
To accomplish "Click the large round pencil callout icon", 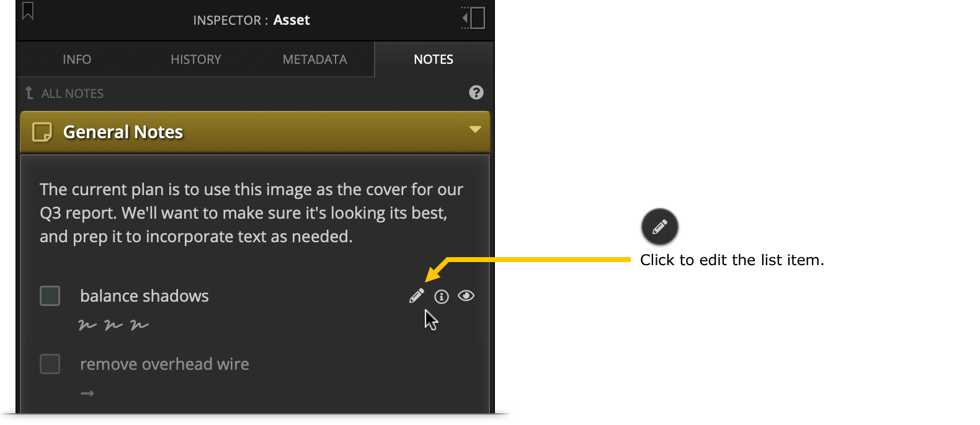I will point(659,227).
